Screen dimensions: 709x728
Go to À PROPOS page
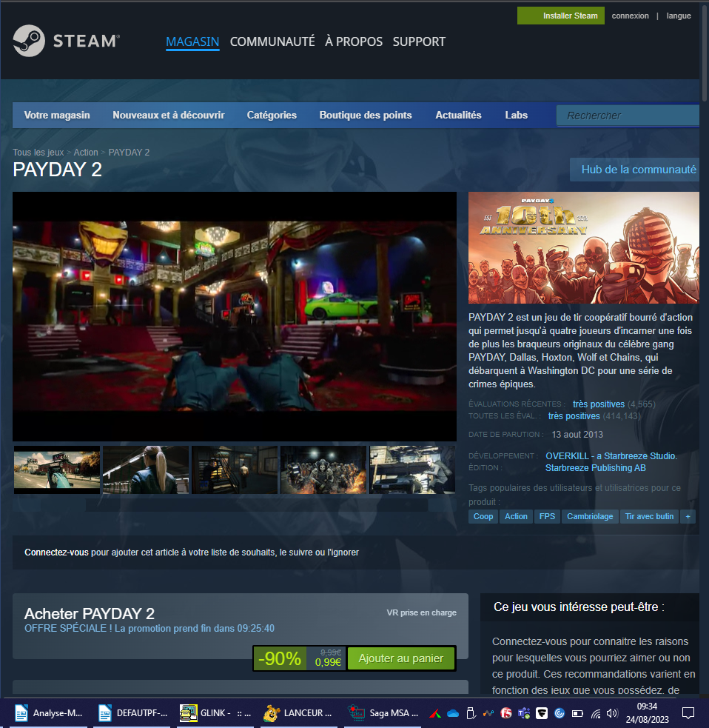coord(354,41)
